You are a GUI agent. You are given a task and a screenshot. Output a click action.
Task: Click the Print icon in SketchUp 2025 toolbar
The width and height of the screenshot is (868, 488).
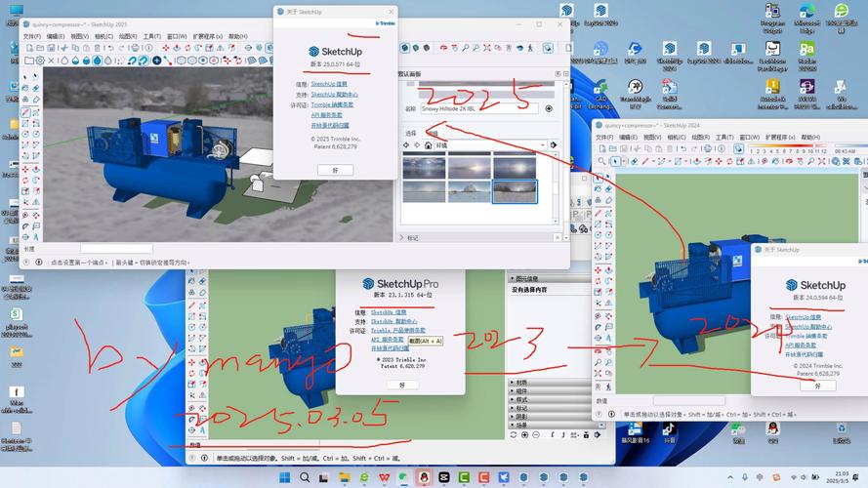coord(135,48)
